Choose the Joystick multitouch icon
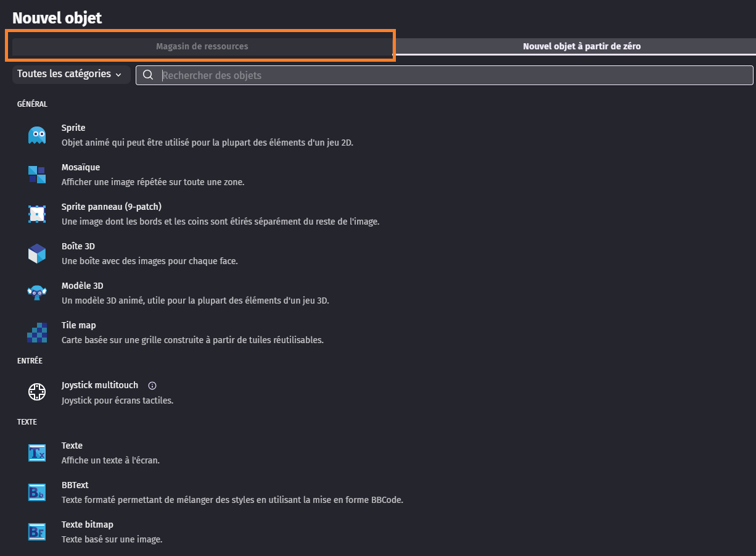 point(37,392)
